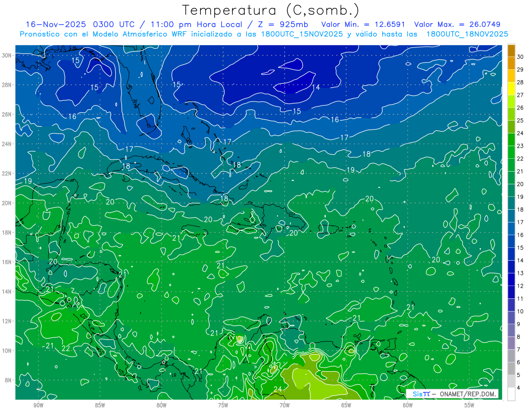Click the '90W' longitude axis label
The height and width of the screenshot is (411, 532).
coord(39,405)
